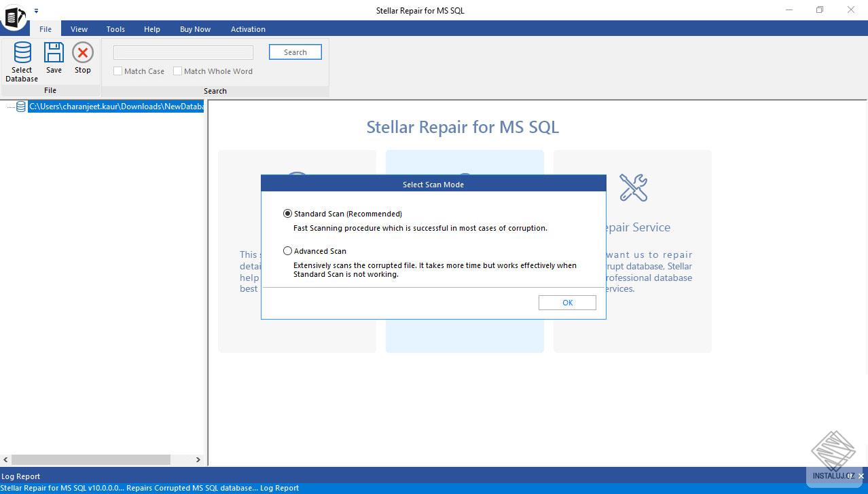Click the Stellar Repair for MS SQL heading
This screenshot has width=868, height=494.
[463, 127]
